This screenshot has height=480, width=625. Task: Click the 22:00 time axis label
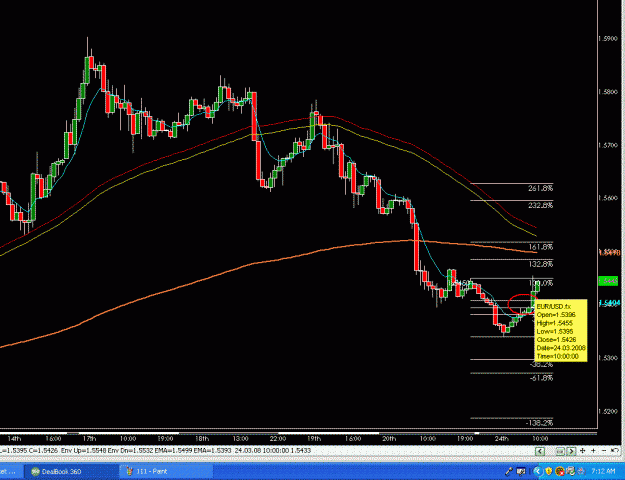click(x=277, y=439)
